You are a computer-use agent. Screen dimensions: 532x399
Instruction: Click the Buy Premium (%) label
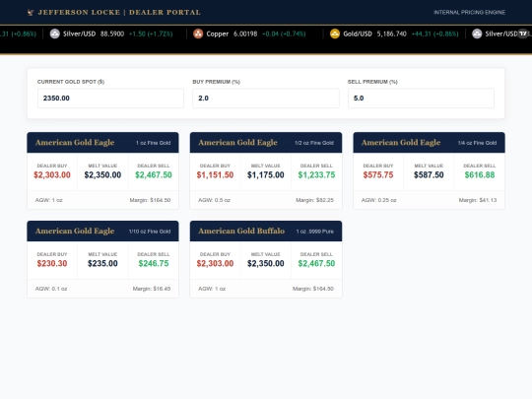tap(216, 82)
